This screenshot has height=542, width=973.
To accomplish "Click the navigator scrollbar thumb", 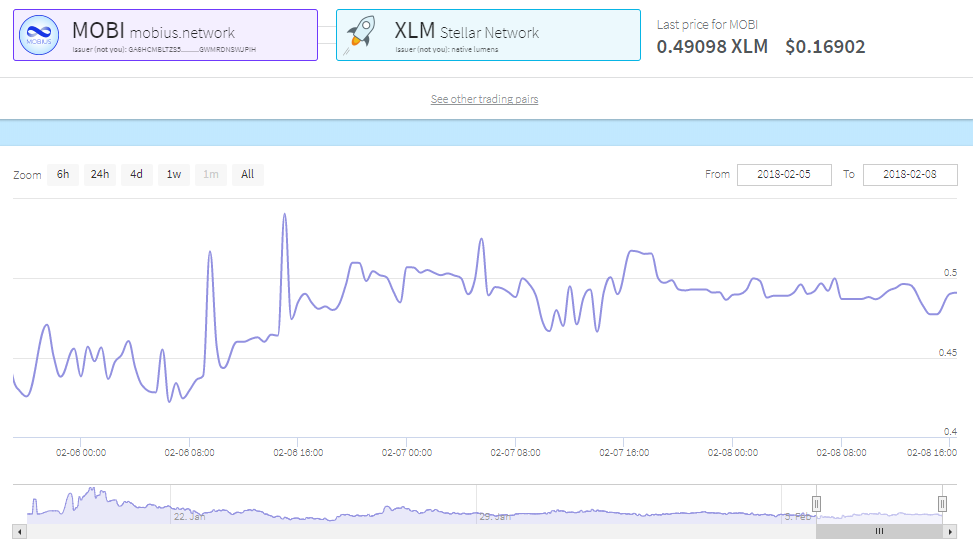I will pyautogui.click(x=879, y=531).
